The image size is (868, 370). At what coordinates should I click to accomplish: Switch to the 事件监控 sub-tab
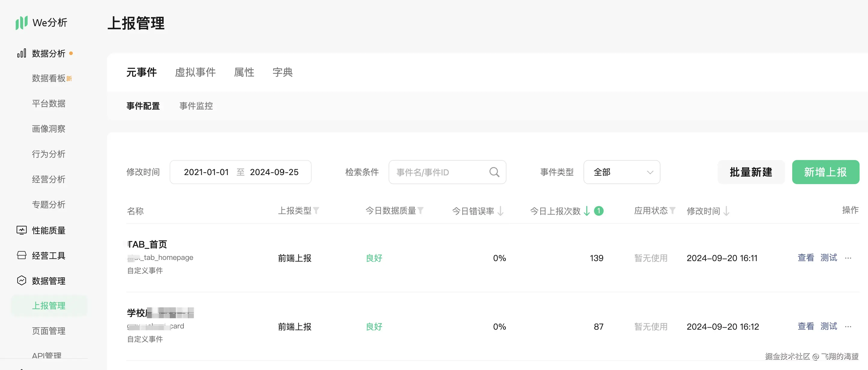click(x=196, y=106)
